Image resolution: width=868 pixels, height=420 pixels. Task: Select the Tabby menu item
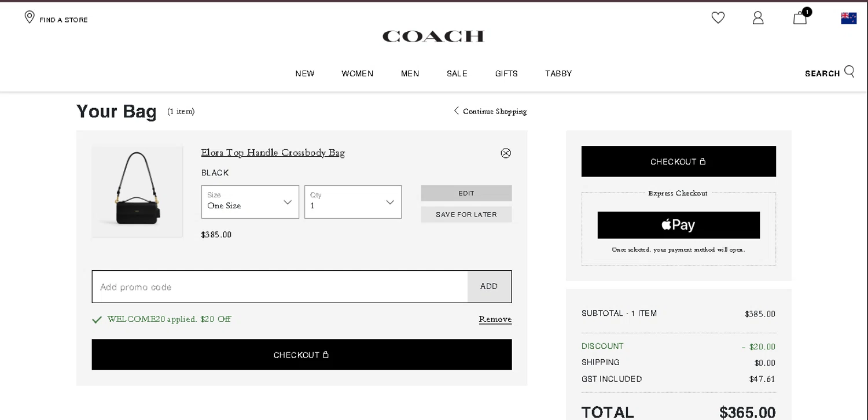(x=558, y=73)
